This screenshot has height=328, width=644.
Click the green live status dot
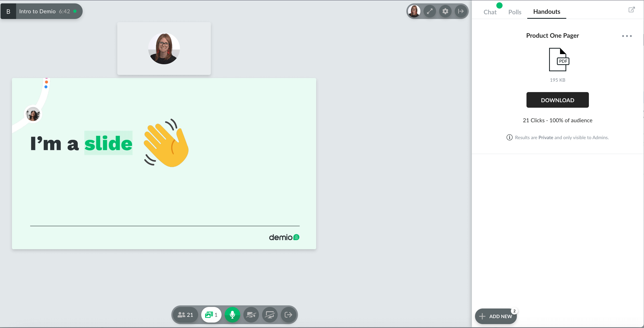point(75,11)
